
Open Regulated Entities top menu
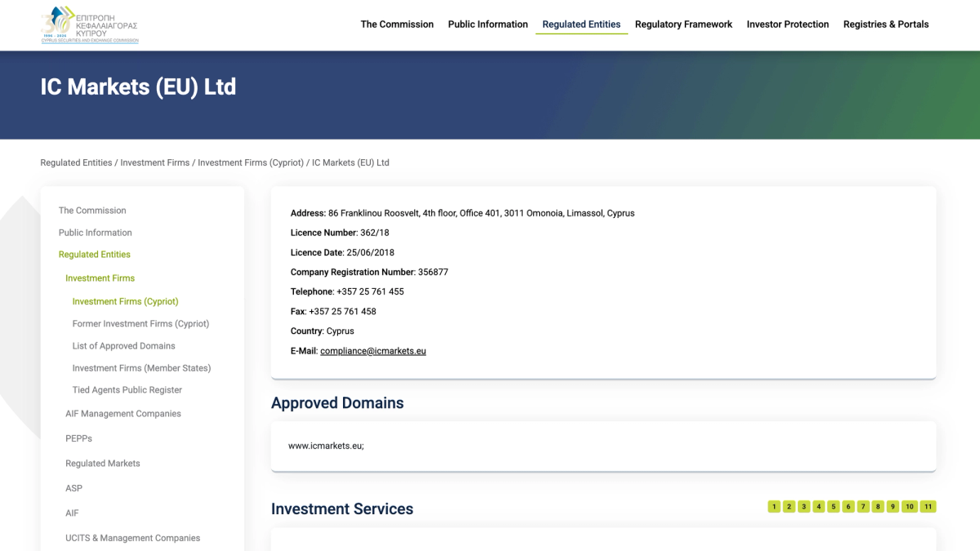(x=581, y=24)
